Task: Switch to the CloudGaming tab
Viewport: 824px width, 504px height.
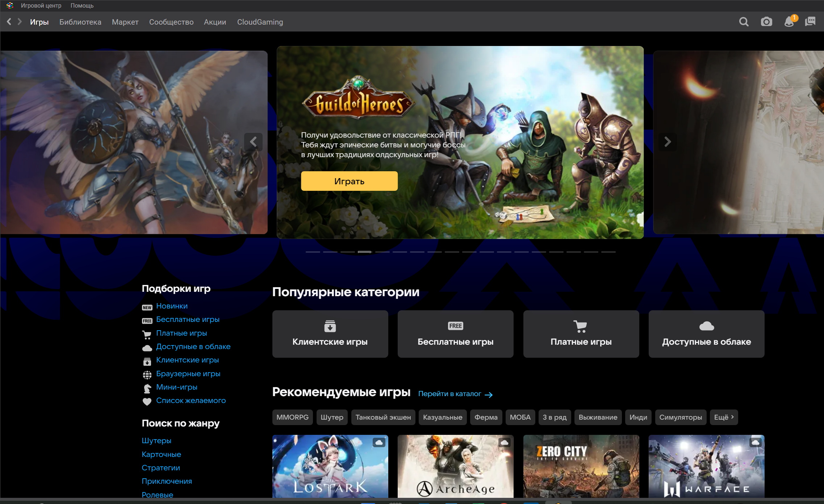Action: (x=260, y=22)
